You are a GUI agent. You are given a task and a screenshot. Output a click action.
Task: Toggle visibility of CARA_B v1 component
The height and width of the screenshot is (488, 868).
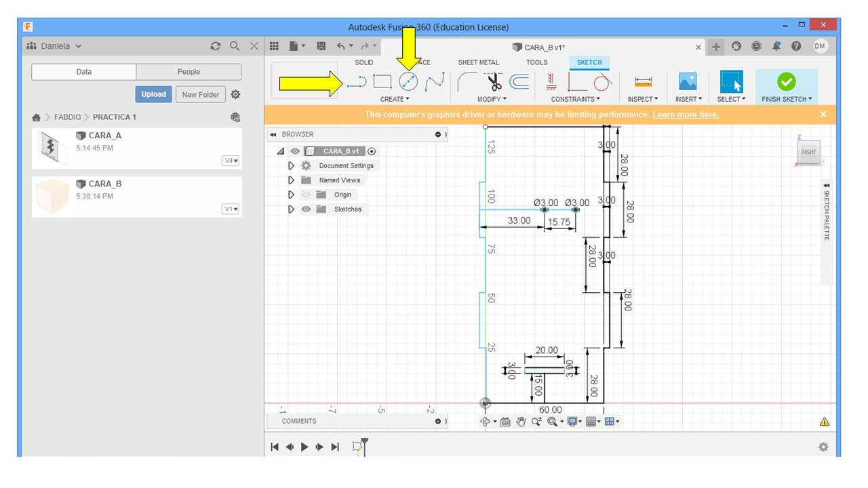[x=296, y=151]
